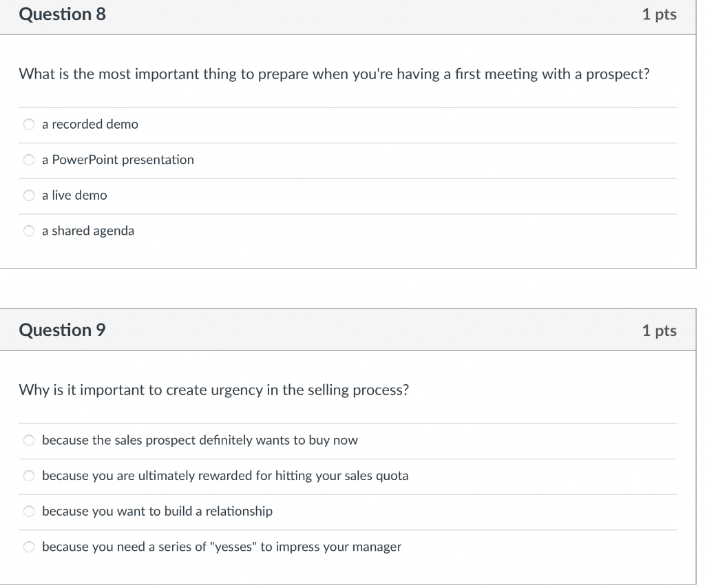Click the 'Question 8' heading

click(x=63, y=14)
